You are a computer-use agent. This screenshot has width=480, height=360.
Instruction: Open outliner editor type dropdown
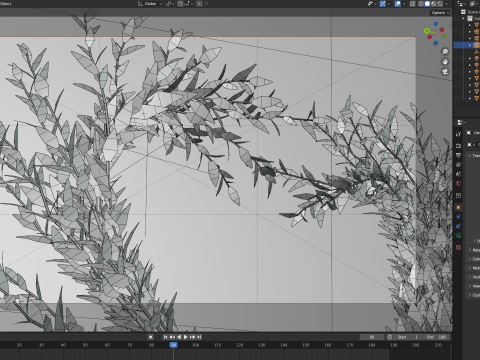click(462, 4)
